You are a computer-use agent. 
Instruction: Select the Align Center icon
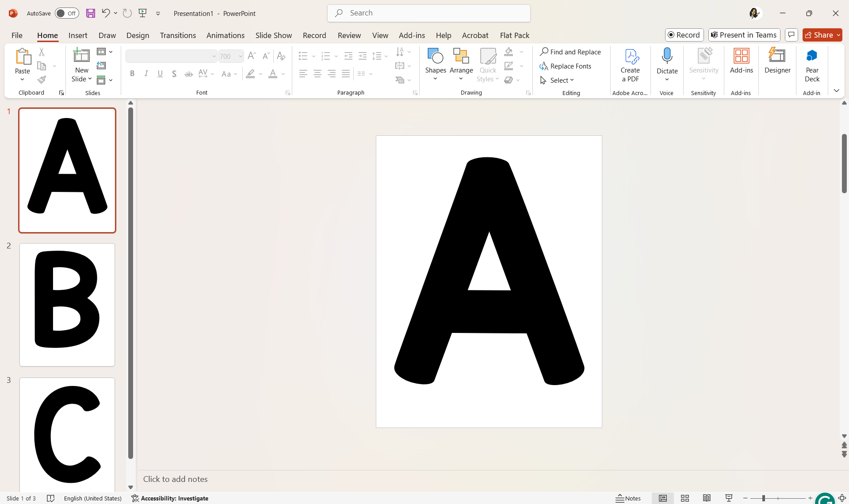coord(317,73)
